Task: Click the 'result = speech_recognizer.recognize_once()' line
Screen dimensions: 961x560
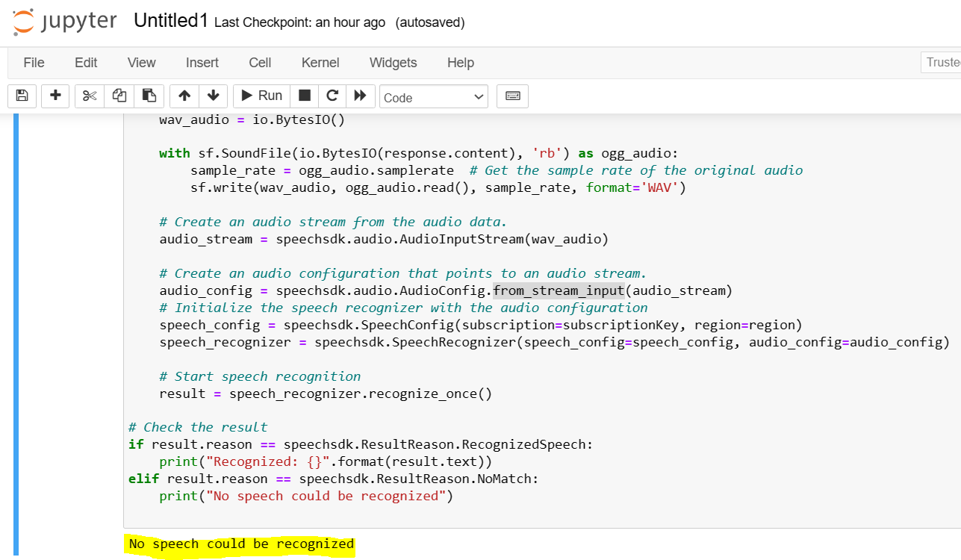Action: tap(326, 393)
